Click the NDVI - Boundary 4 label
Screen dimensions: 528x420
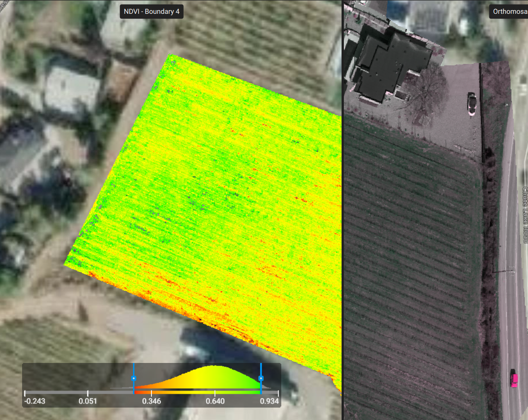point(151,12)
